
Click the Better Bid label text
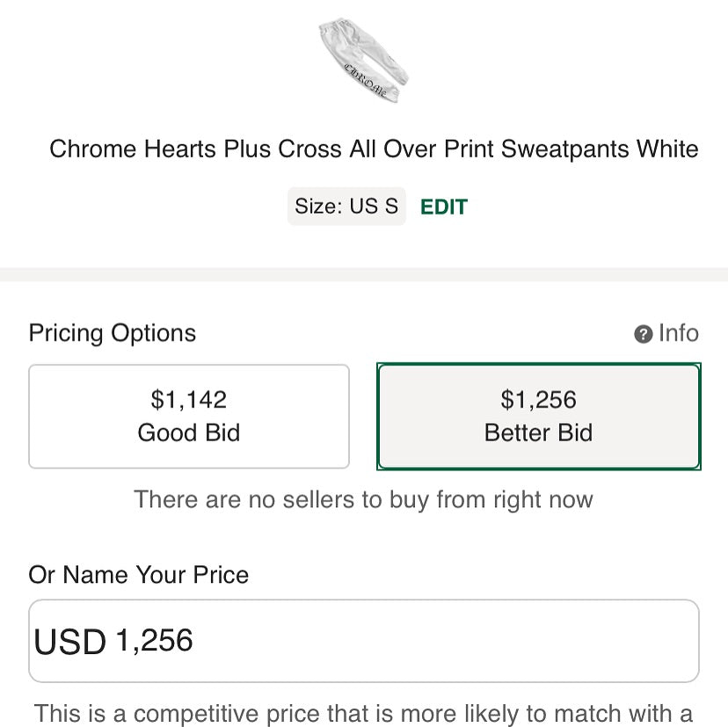[x=538, y=433]
